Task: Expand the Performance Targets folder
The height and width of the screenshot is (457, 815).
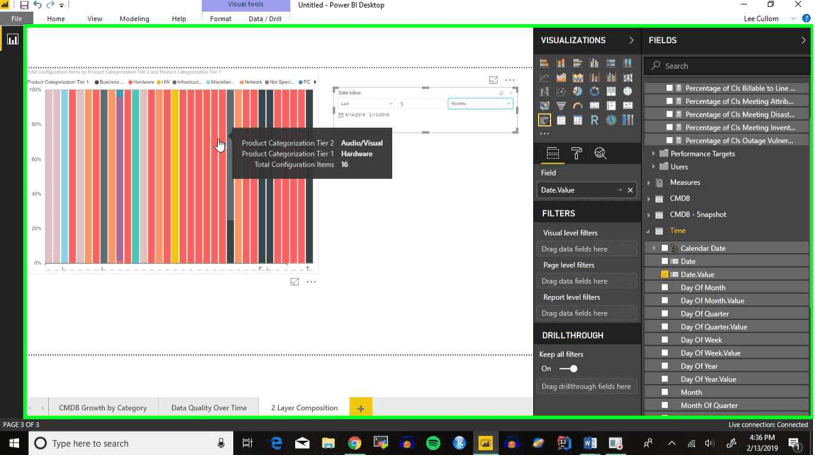Action: [654, 154]
